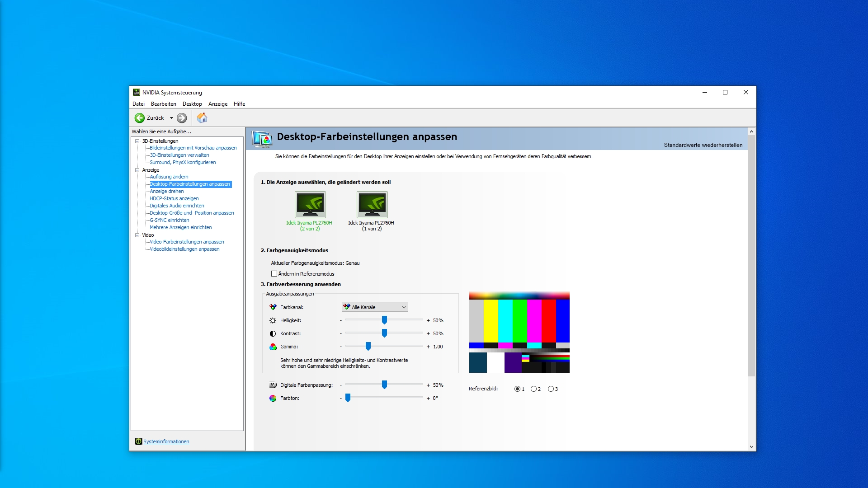
Task: Click the scroll up arrow of the settings panel
Action: click(x=751, y=131)
